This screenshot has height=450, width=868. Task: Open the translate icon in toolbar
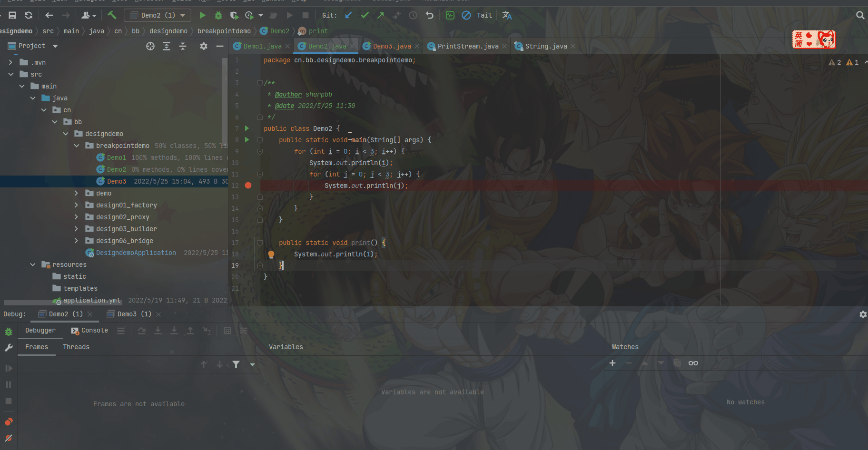click(x=507, y=15)
